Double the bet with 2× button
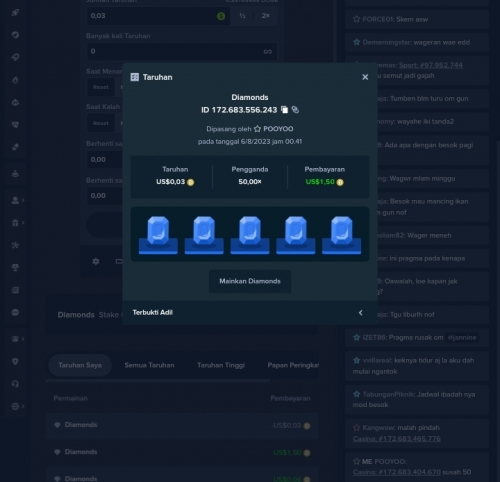This screenshot has width=500, height=482. point(266,16)
